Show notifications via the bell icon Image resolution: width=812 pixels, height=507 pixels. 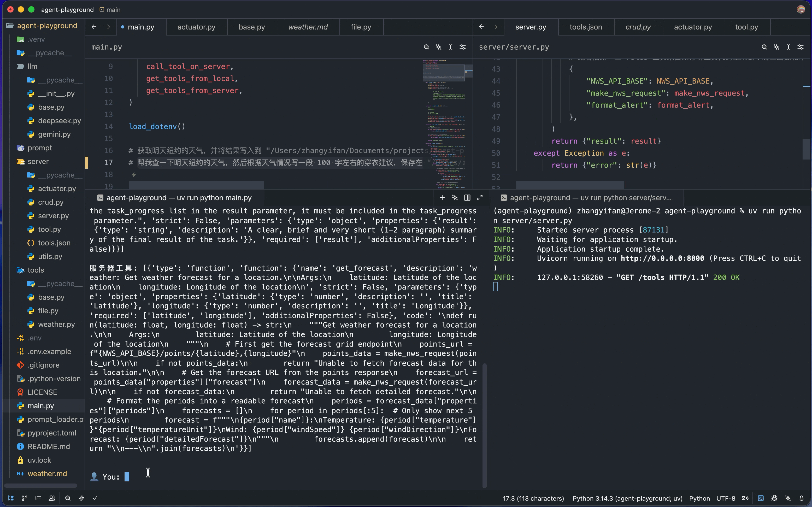[802, 498]
